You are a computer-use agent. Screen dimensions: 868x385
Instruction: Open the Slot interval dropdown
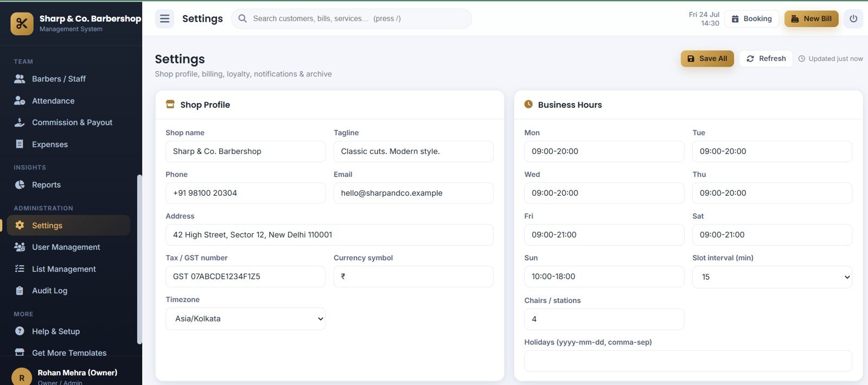click(x=772, y=277)
